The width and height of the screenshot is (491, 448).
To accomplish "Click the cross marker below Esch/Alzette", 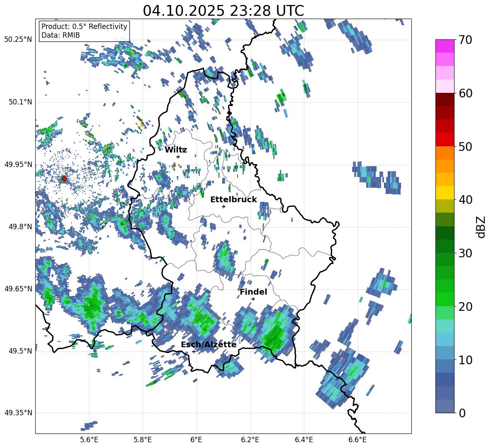I will [194, 351].
